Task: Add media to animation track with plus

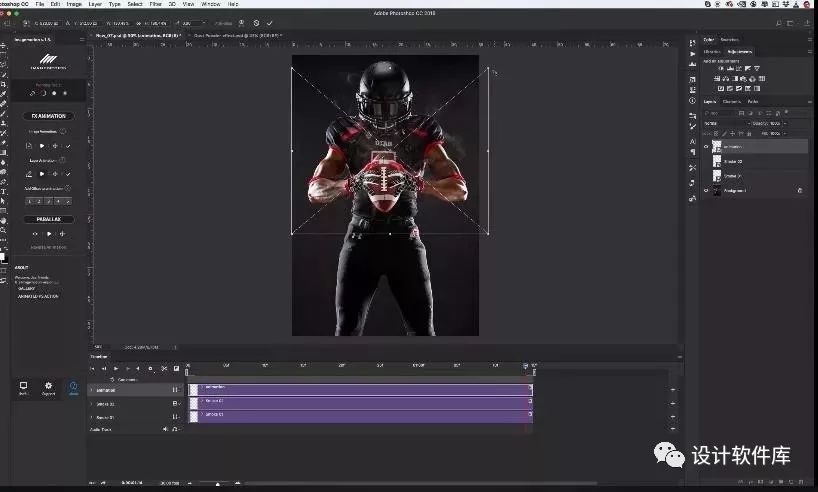Action: click(x=673, y=390)
